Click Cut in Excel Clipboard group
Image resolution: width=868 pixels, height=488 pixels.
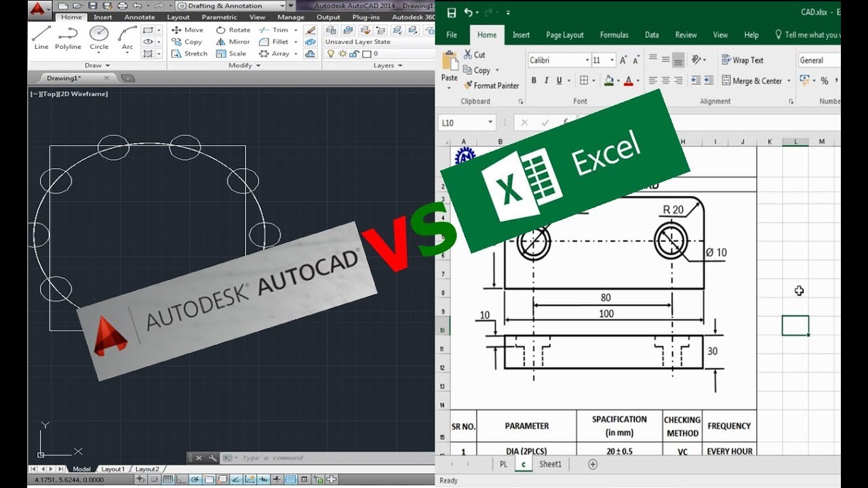(474, 55)
